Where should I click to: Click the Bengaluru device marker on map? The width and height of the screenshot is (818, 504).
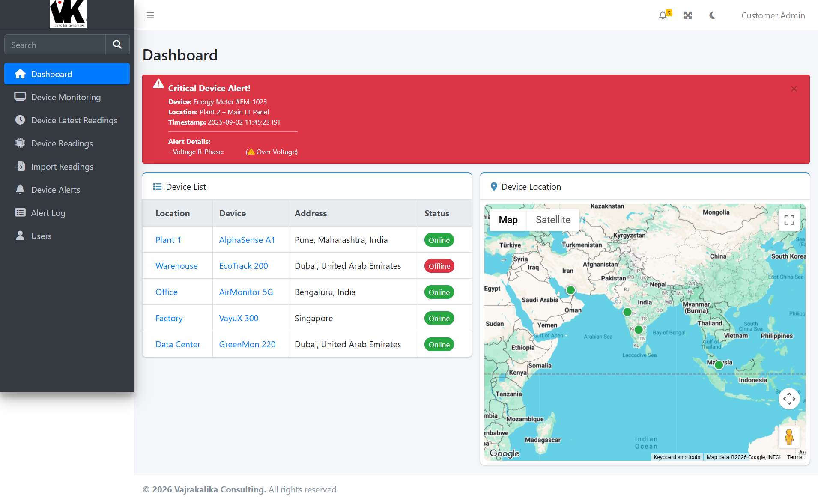pyautogui.click(x=639, y=330)
